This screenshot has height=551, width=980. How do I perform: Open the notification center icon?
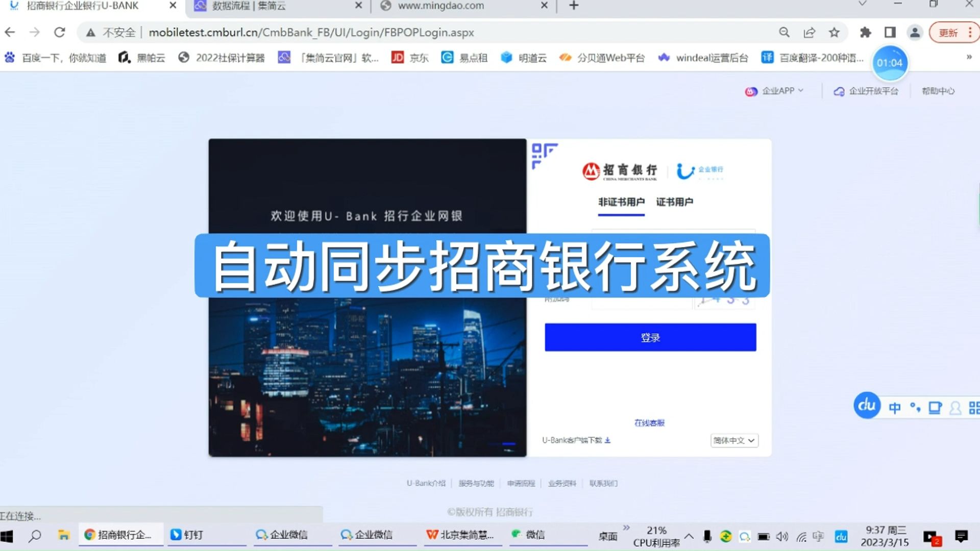(x=961, y=537)
